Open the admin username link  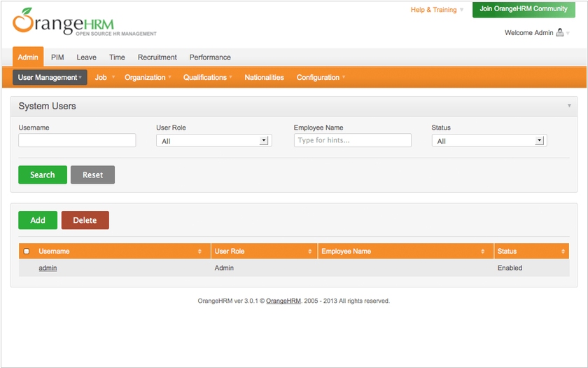(x=48, y=268)
